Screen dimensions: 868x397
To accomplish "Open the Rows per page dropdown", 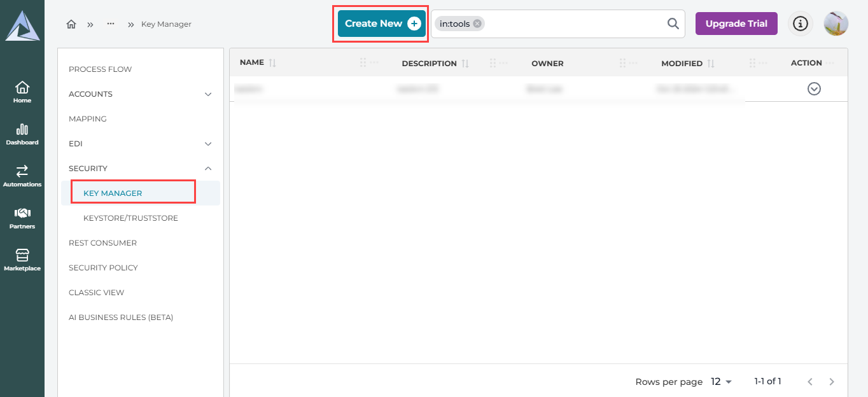I will 722,382.
